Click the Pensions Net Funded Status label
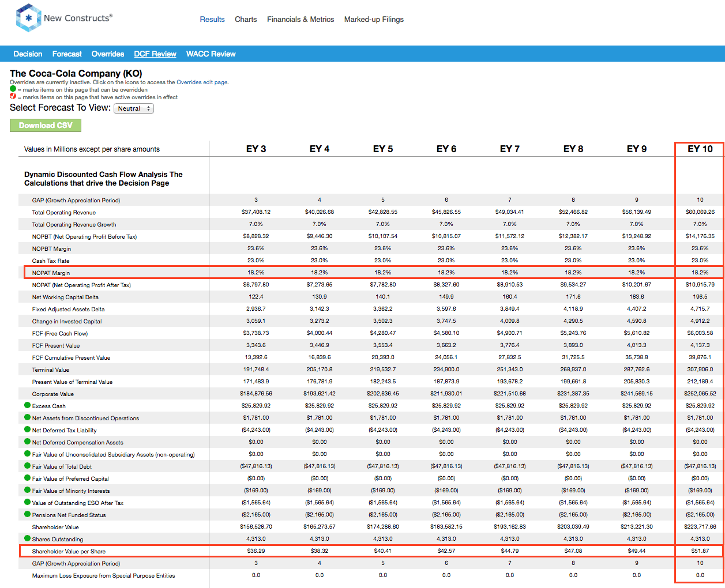The width and height of the screenshot is (725, 588). point(69,515)
